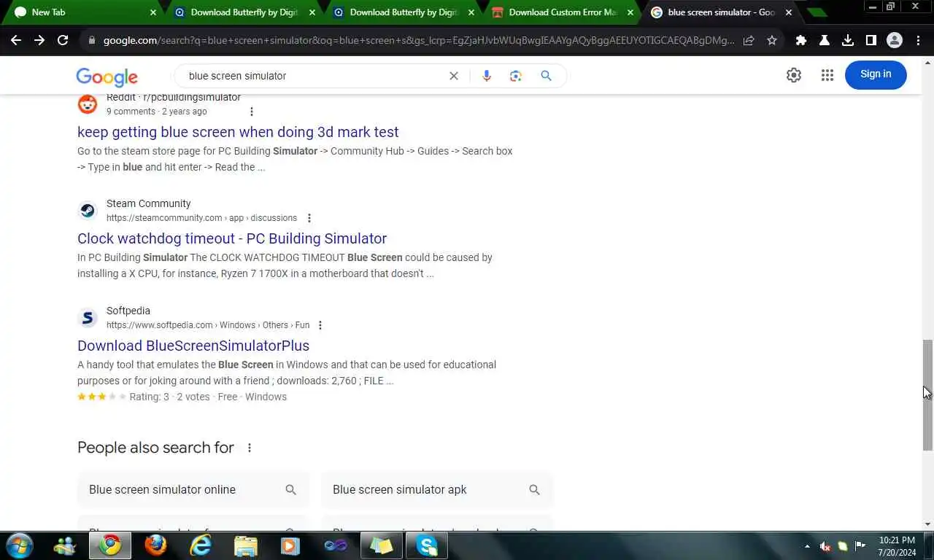Start voice search with microphone icon

[487, 76]
